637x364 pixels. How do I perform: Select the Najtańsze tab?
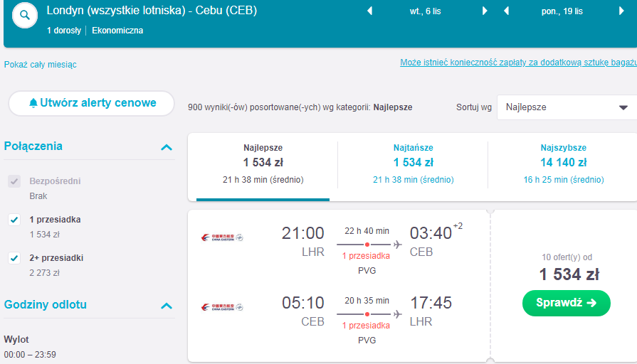(413, 164)
